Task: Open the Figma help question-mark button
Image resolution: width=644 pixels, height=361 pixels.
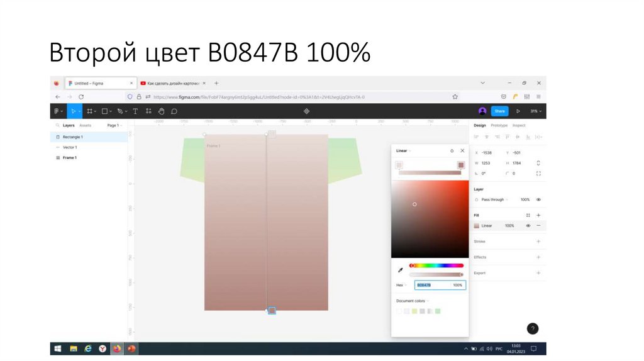Action: [x=533, y=328]
